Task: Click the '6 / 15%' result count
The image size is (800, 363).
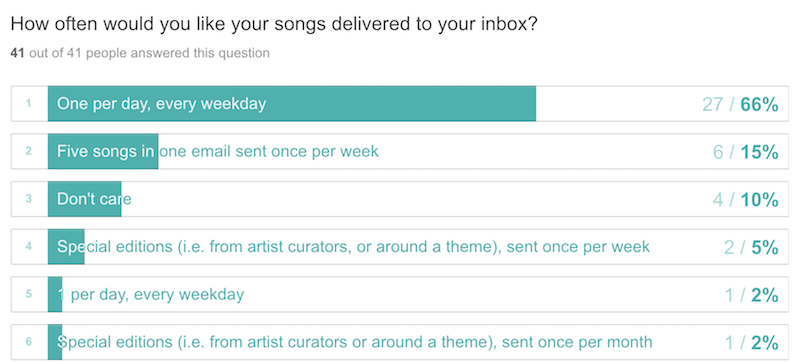Action: pos(745,152)
